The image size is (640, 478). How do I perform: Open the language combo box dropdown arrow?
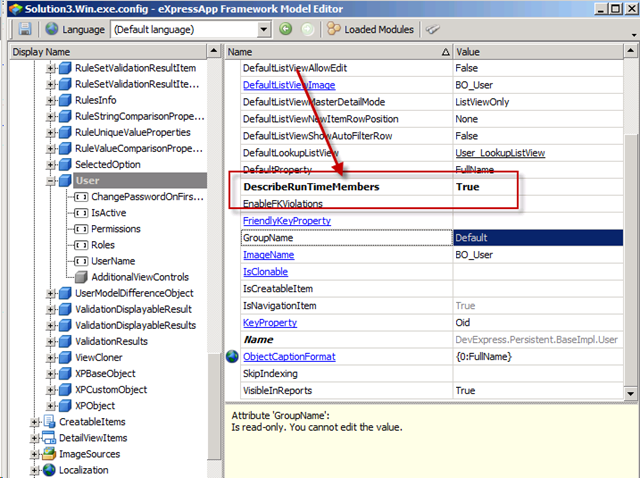pos(264,29)
